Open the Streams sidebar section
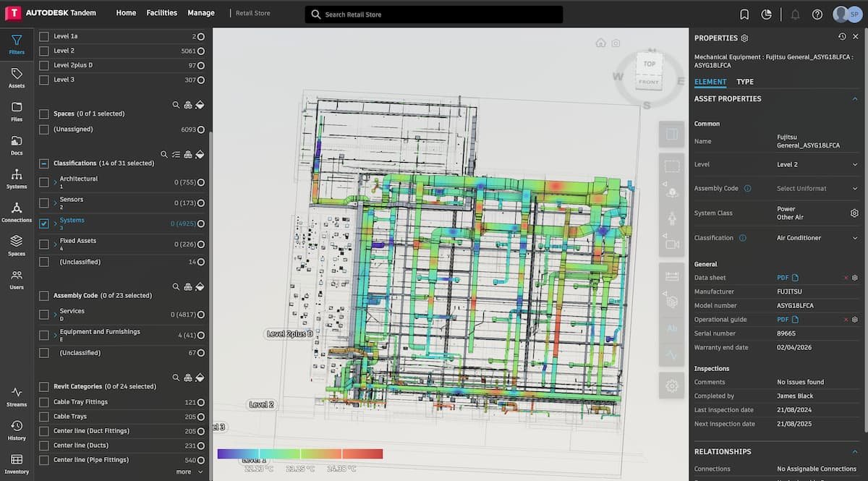The height and width of the screenshot is (481, 868). [16, 396]
